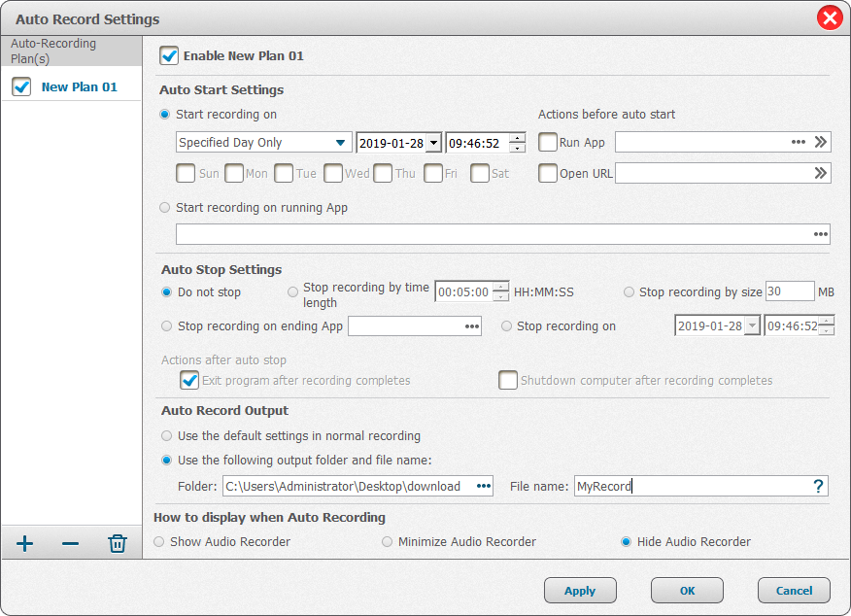Viewport: 851px width, 616px height.
Task: Select Use the default settings in normal recording
Action: [x=167, y=436]
